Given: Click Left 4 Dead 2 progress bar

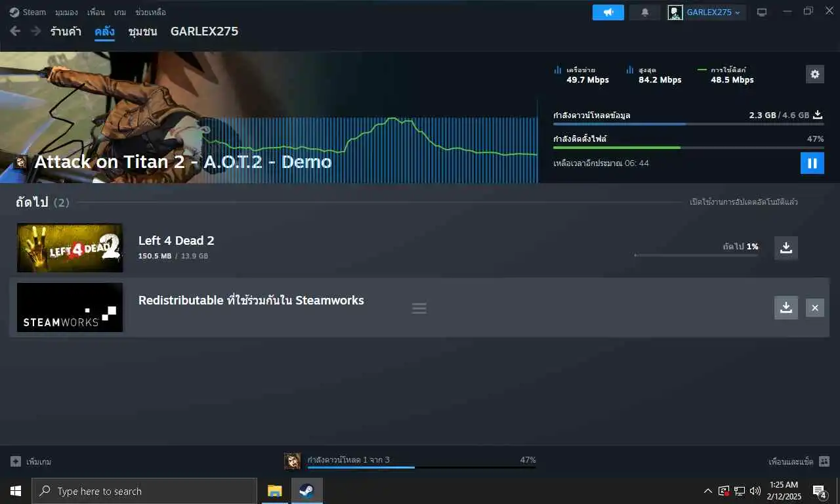Looking at the screenshot, I should [x=696, y=255].
